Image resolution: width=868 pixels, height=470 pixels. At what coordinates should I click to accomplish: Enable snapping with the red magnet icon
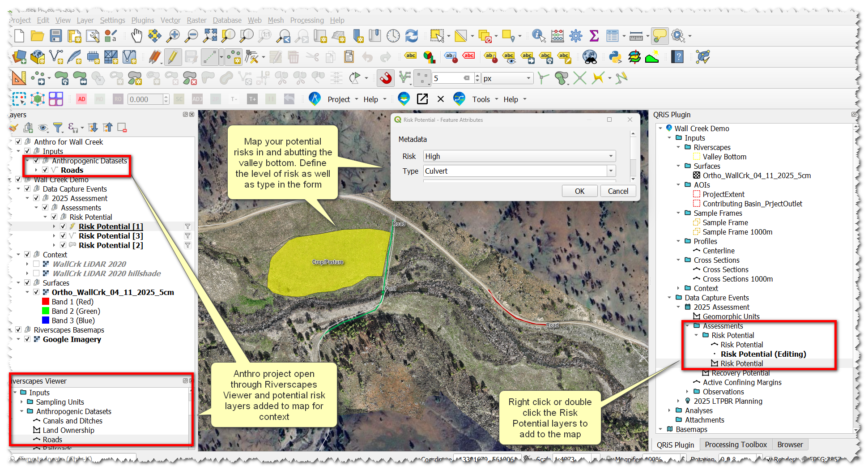point(385,78)
